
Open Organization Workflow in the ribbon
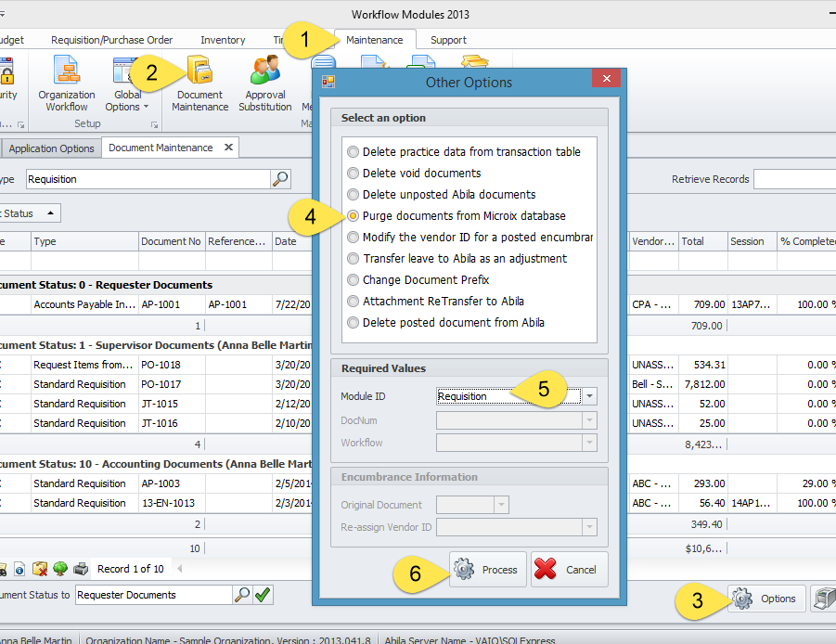coord(67,84)
